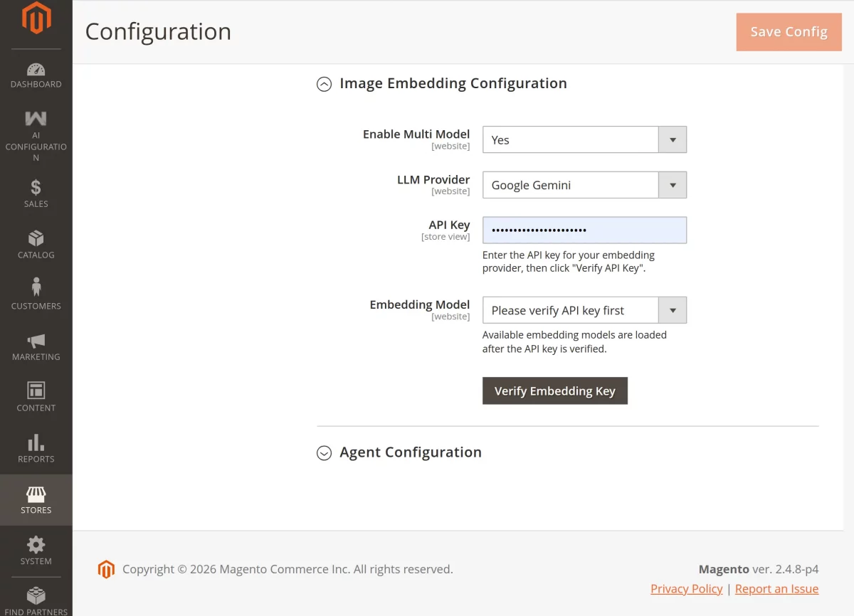
Task: Open the AI Configuration sidebar icon
Action: point(36,119)
